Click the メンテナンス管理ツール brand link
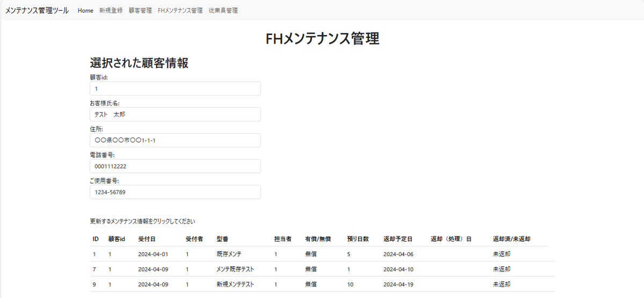Image resolution: width=644 pixels, height=298 pixels. coord(37,11)
